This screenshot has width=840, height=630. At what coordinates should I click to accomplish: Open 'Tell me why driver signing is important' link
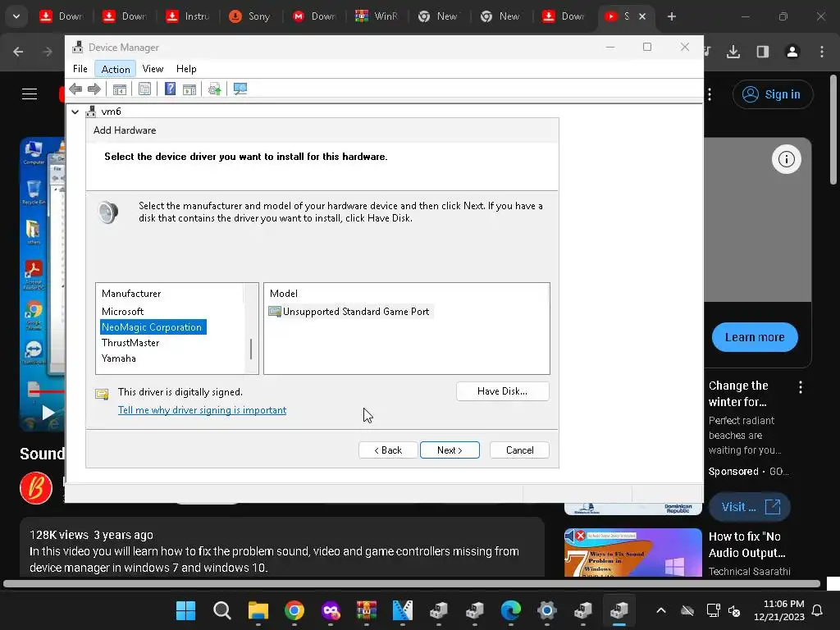coord(202,410)
